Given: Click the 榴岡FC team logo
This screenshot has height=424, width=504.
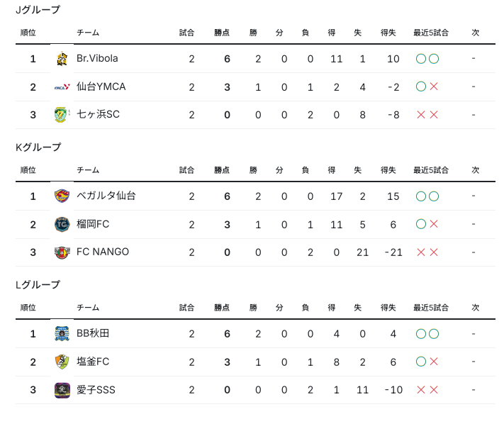Looking at the screenshot, I should click(x=62, y=225).
